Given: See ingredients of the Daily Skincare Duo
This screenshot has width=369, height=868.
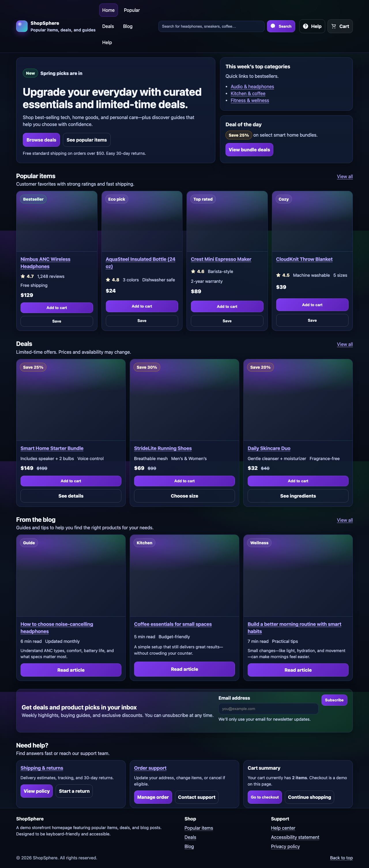Looking at the screenshot, I should coord(298,496).
